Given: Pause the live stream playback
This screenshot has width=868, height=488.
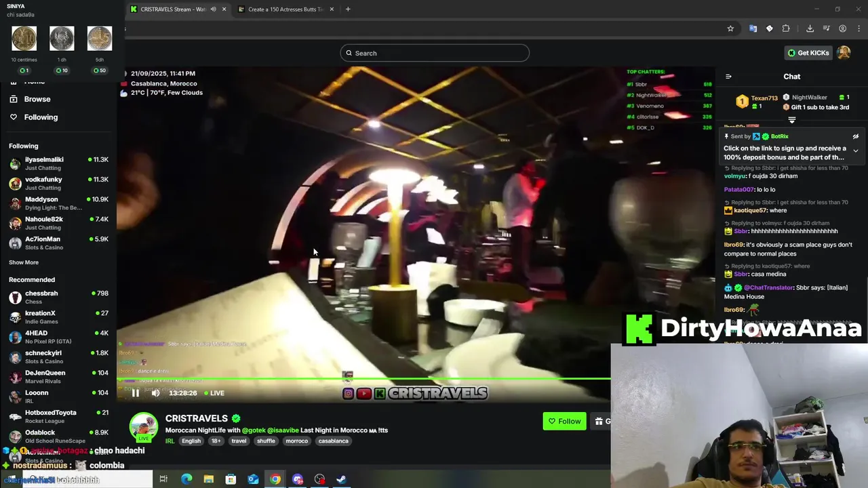Looking at the screenshot, I should point(135,393).
